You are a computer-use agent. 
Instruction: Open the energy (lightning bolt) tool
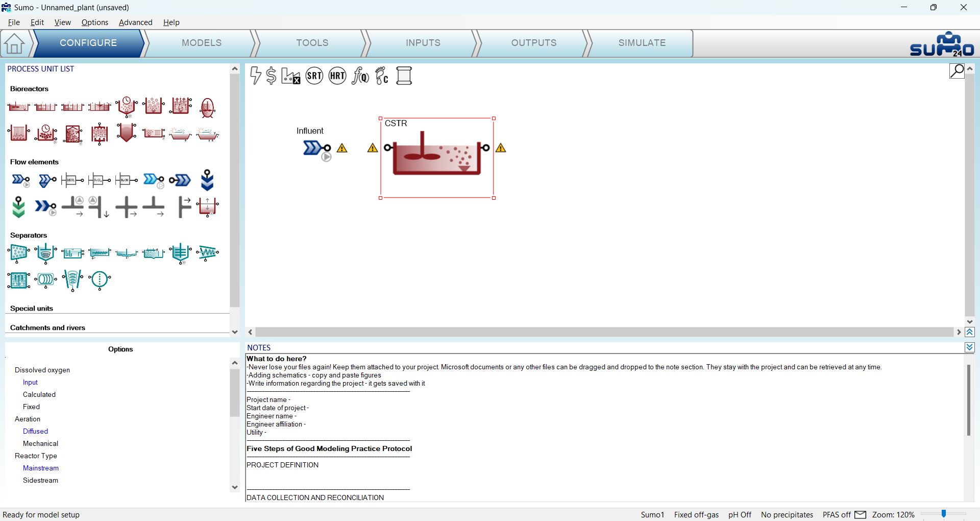[x=256, y=76]
